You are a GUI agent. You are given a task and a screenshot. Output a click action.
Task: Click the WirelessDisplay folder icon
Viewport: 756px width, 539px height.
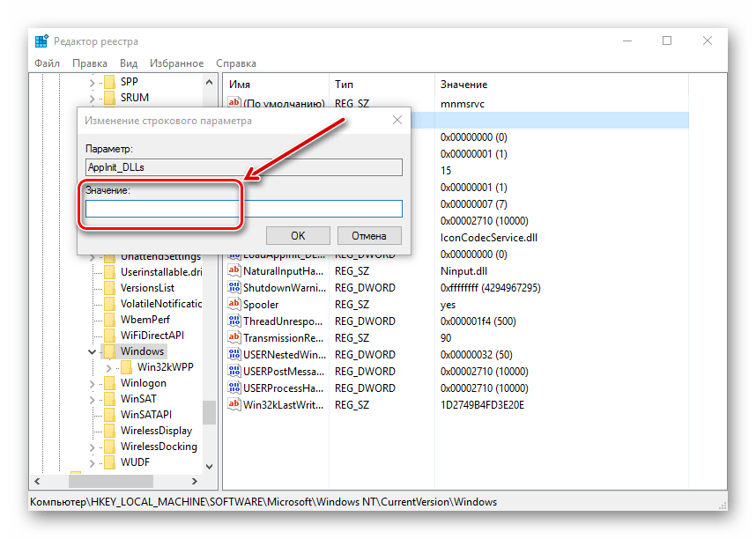pyautogui.click(x=109, y=431)
